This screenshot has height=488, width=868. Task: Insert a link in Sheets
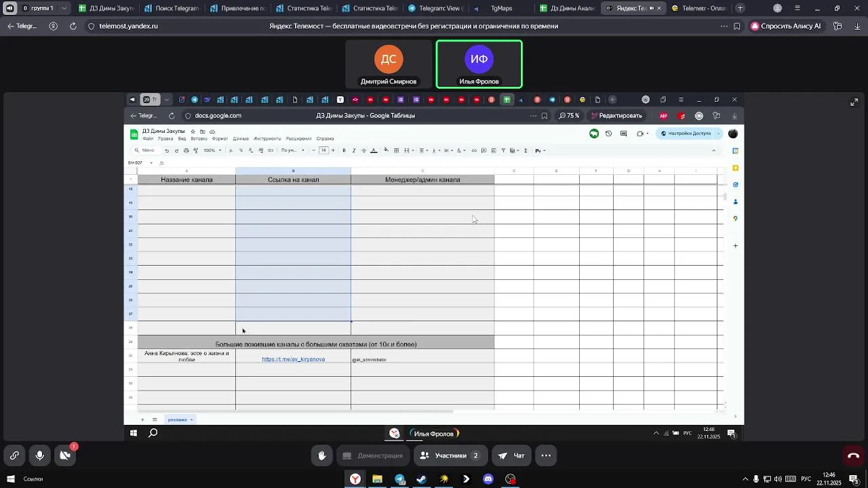pyautogui.click(x=474, y=150)
